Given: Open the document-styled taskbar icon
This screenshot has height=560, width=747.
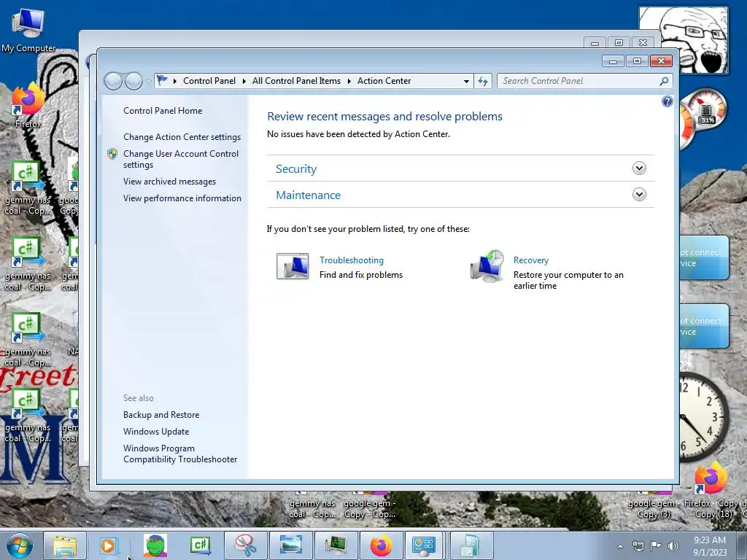Looking at the screenshot, I should coord(471,545).
